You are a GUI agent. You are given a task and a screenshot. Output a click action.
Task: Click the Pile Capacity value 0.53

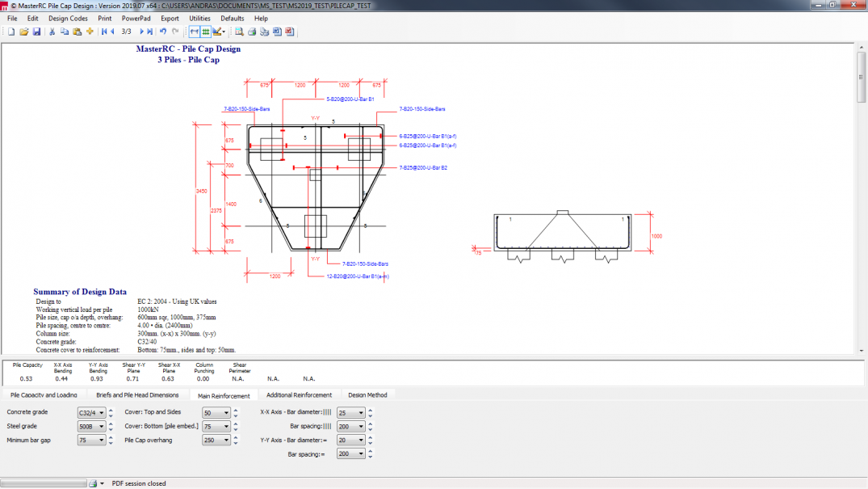click(26, 378)
